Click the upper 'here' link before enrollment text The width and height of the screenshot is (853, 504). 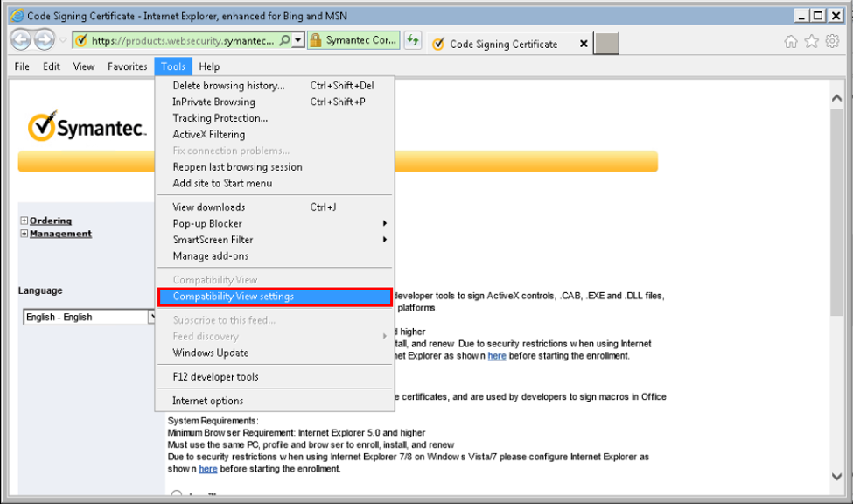[497, 356]
